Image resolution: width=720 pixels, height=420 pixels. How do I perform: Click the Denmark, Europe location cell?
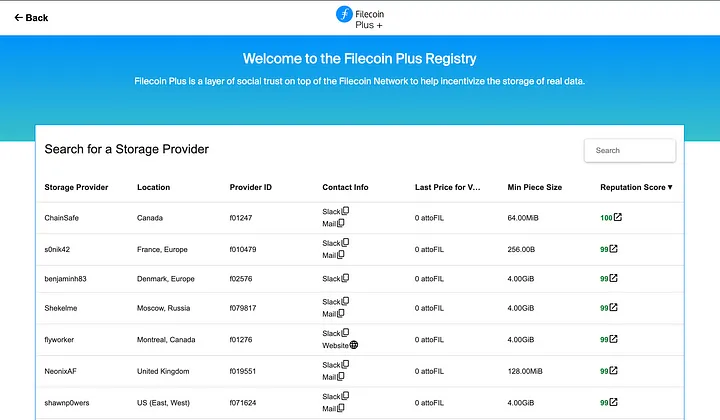166,279
